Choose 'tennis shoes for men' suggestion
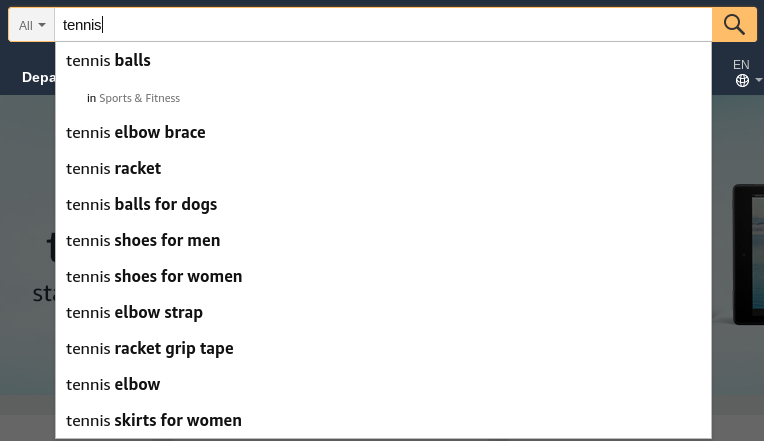Image resolution: width=764 pixels, height=441 pixels. coord(383,240)
